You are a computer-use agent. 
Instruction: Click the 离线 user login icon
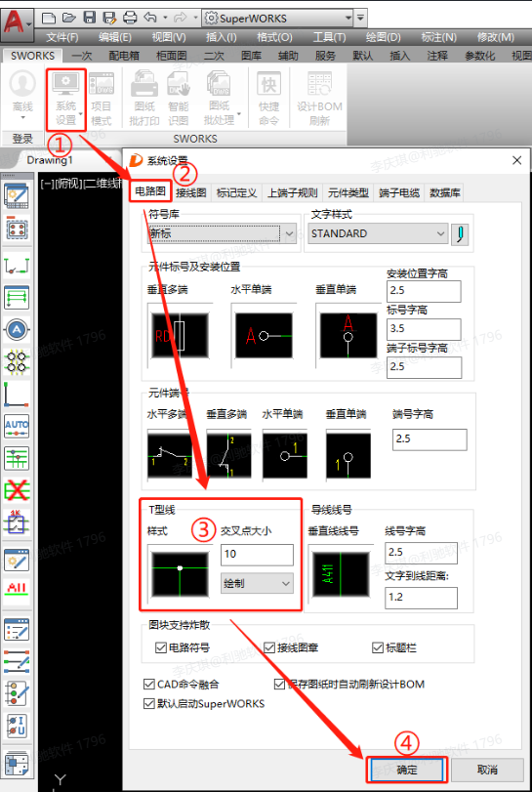(x=22, y=84)
